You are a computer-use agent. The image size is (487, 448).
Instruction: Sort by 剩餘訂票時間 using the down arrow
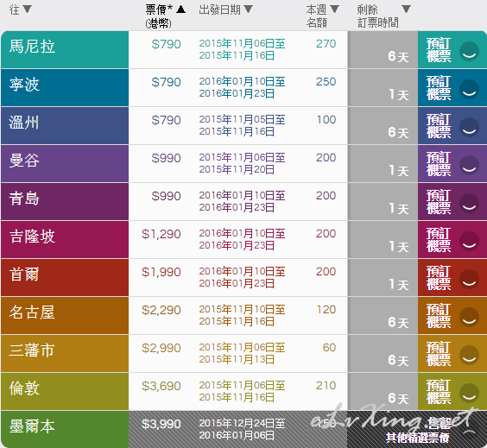(x=406, y=9)
